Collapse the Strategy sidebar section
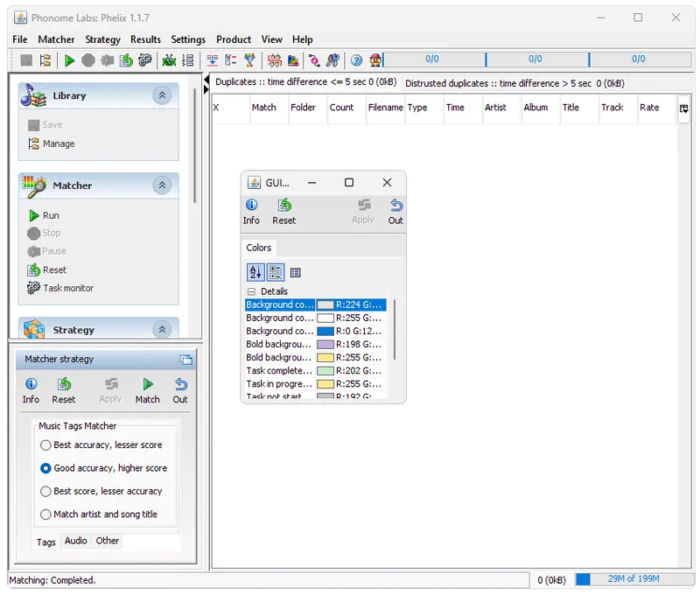 click(162, 329)
